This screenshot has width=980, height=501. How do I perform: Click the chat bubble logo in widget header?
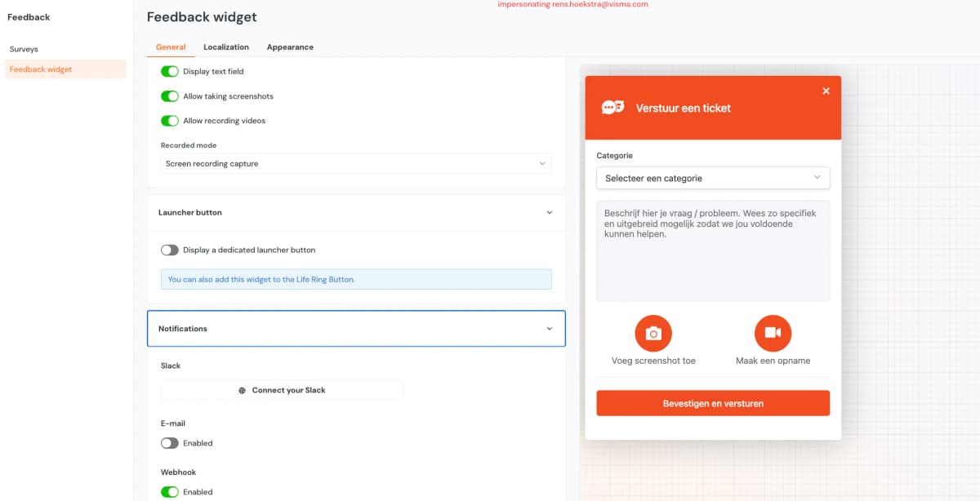[x=612, y=108]
